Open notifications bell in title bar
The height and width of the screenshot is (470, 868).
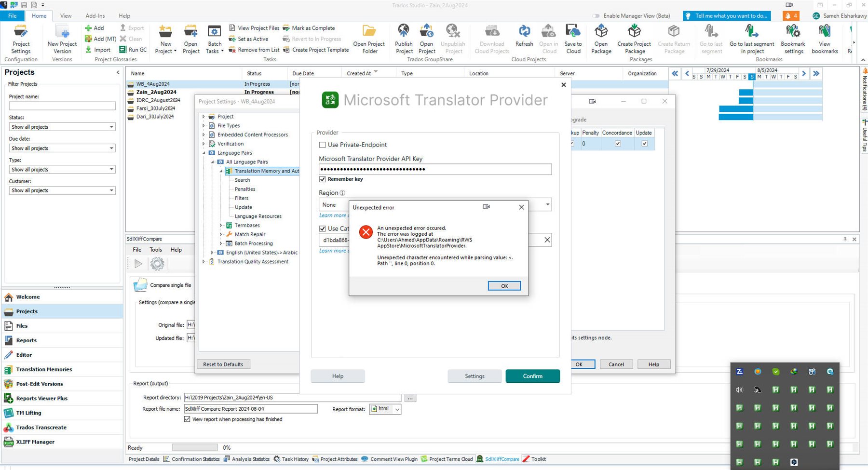(x=791, y=16)
